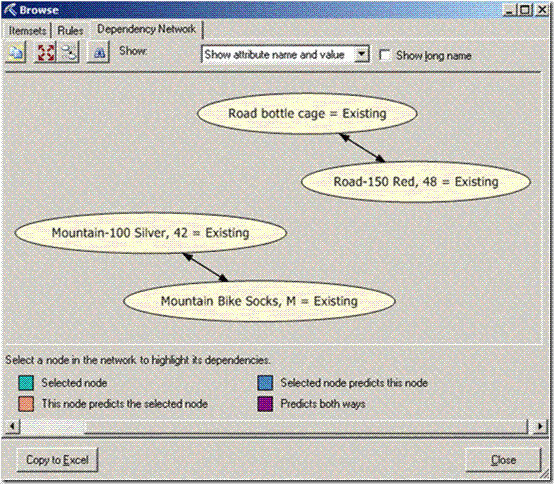This screenshot has width=554, height=484.
Task: Click the Close button
Action: point(503,460)
